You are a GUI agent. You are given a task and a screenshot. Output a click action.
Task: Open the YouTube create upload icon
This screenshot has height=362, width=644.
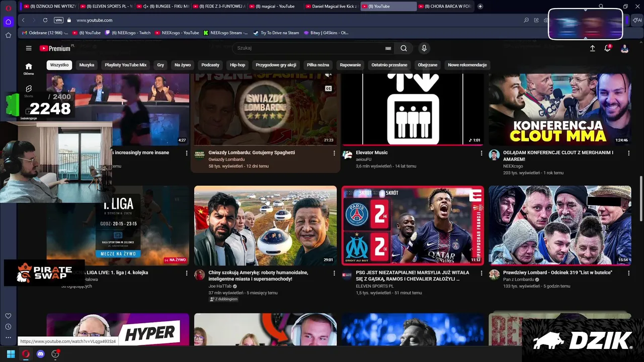tap(592, 48)
